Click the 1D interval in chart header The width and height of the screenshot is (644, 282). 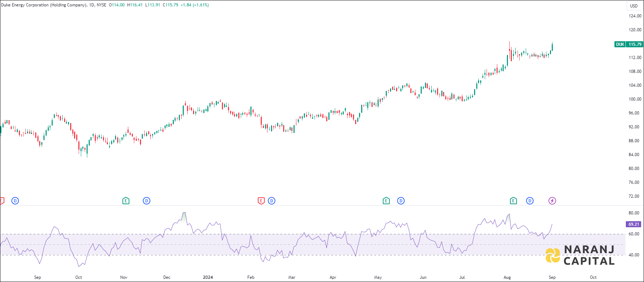(92, 5)
